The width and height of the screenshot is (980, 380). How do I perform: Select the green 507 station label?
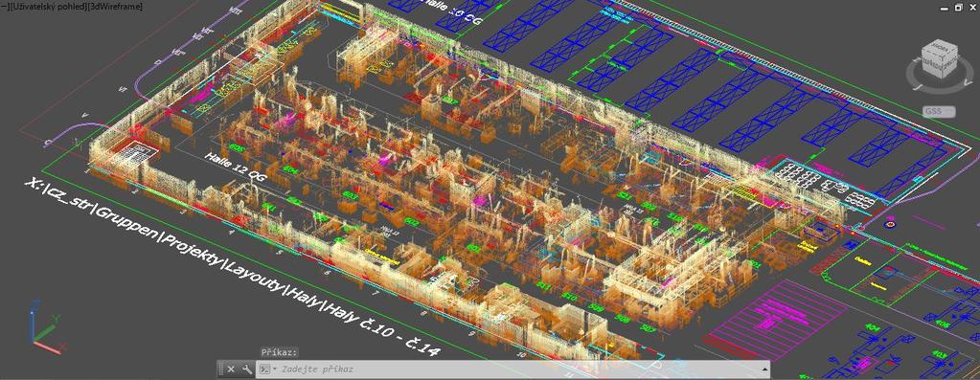point(649,329)
